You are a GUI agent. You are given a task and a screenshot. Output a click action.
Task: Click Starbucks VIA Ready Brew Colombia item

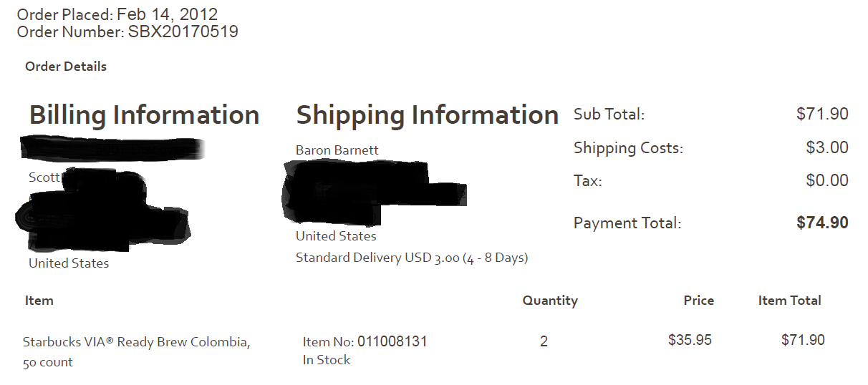[137, 352]
